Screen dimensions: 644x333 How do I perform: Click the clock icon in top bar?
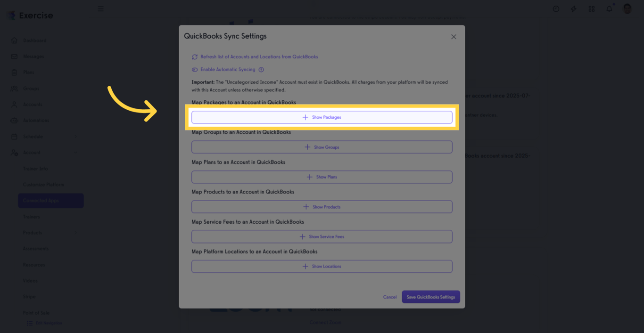(x=556, y=9)
